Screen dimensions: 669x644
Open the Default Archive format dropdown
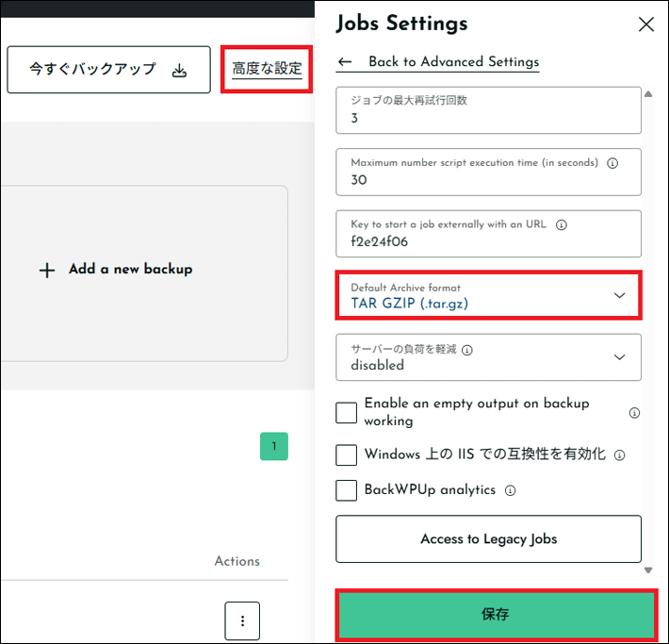click(x=488, y=295)
